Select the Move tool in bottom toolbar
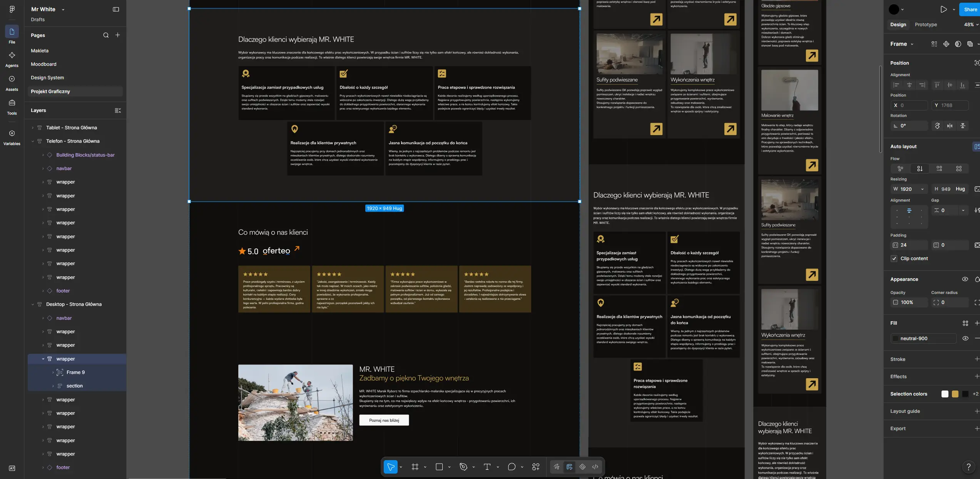The height and width of the screenshot is (479, 980). (x=391, y=467)
